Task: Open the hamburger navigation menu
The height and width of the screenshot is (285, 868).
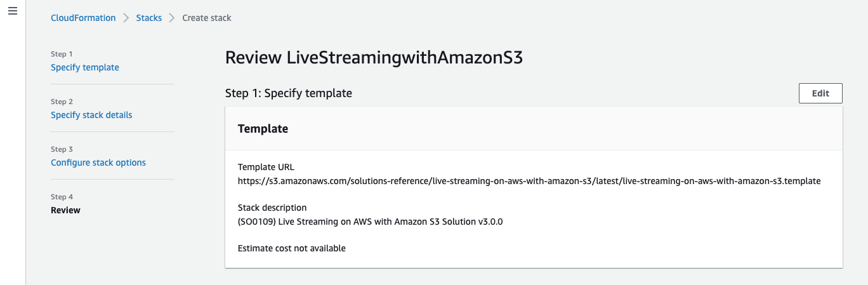Action: tap(13, 13)
